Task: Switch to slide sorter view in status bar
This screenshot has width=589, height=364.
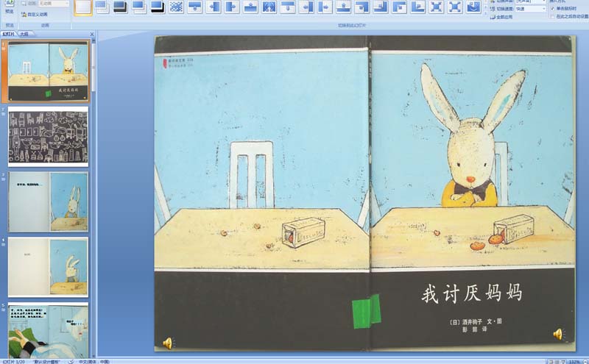Action: pos(557,362)
